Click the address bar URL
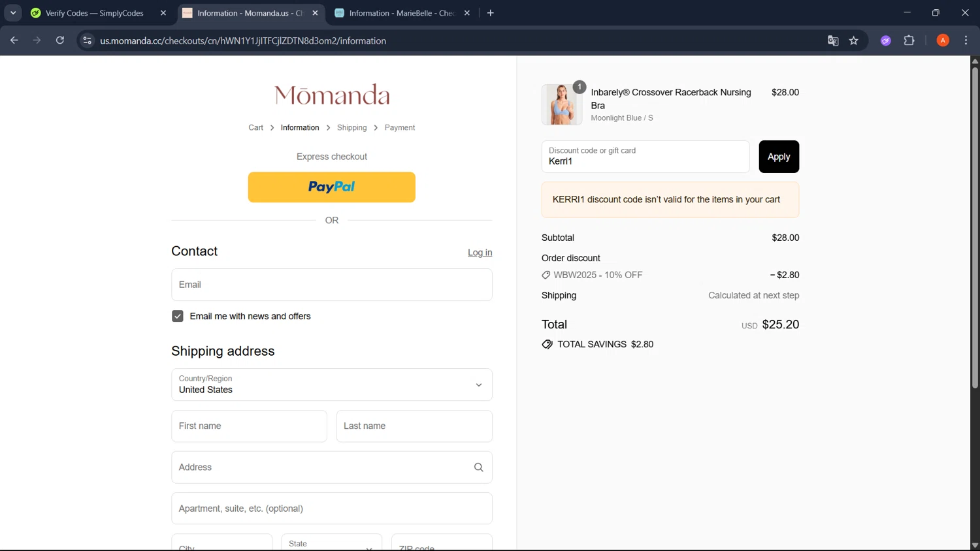 tap(243, 40)
